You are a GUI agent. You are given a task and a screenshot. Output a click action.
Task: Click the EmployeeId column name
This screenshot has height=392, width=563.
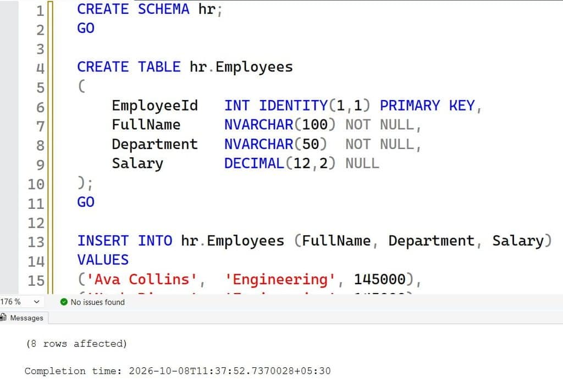pyautogui.click(x=154, y=106)
